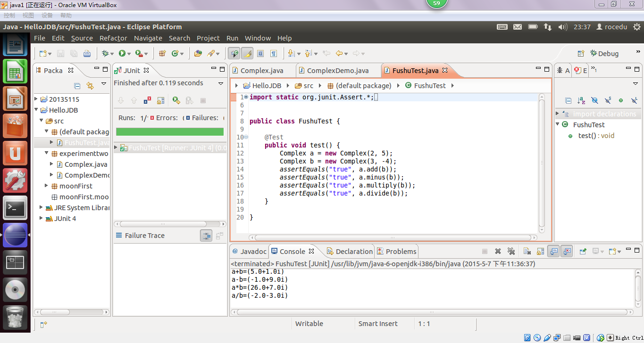Click the Eclipse icon in the launcher
644x343 pixels.
16,236
